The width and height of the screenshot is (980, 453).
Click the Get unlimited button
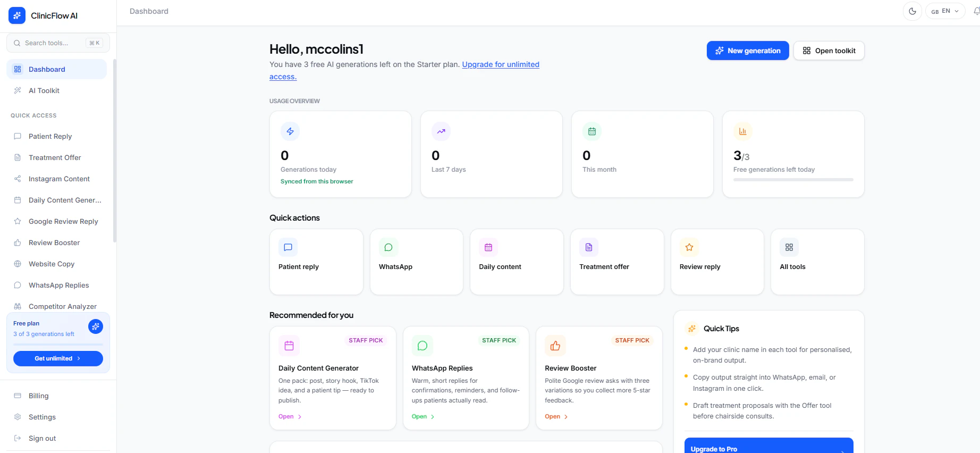point(58,358)
